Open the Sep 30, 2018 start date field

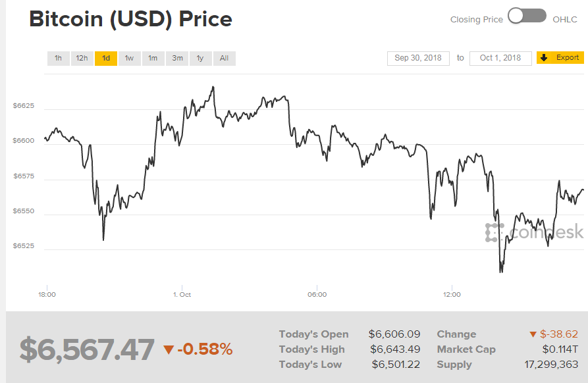coord(417,58)
